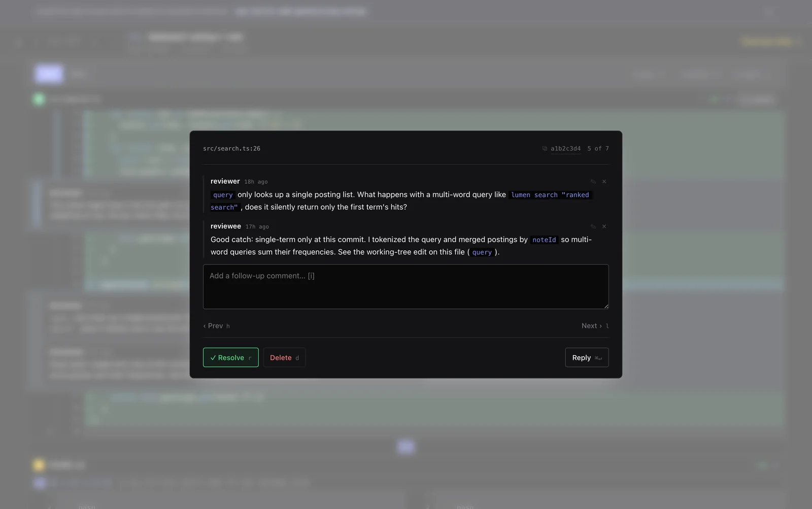Submit with the Reply button
The height and width of the screenshot is (509, 812).
[x=587, y=357]
